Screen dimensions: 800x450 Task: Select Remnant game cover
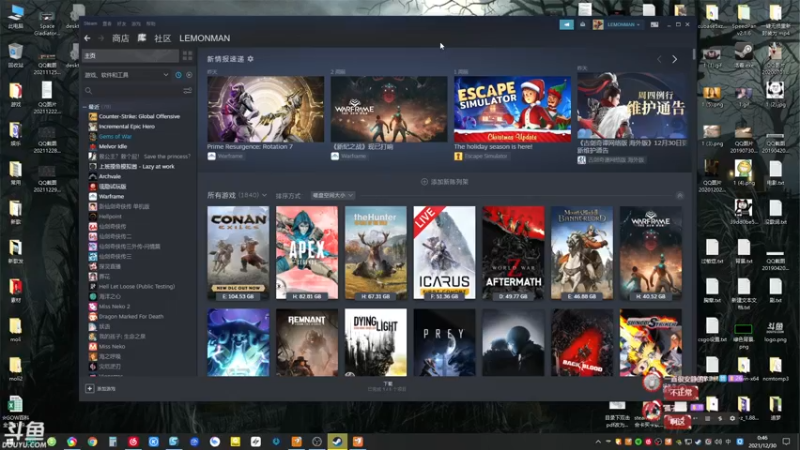click(307, 342)
